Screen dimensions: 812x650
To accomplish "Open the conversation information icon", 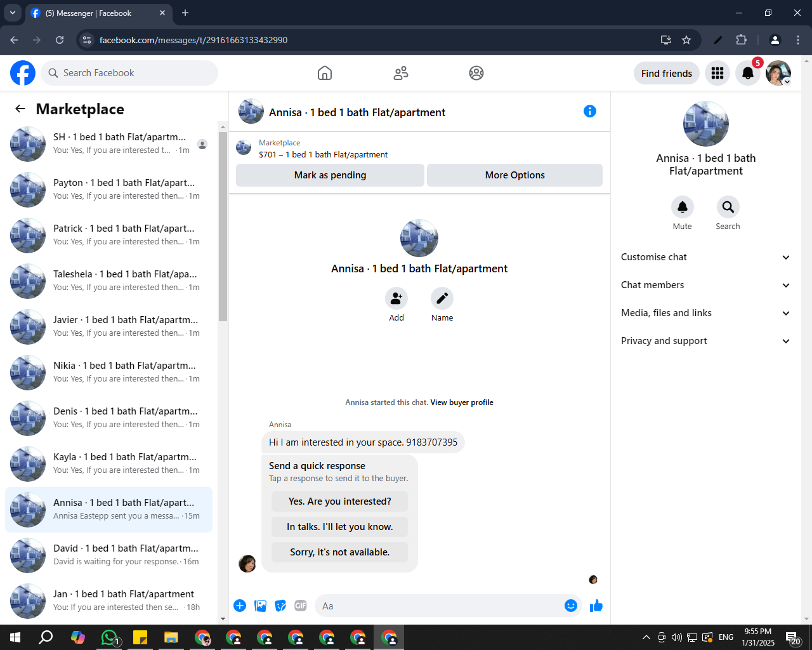I will (x=590, y=111).
